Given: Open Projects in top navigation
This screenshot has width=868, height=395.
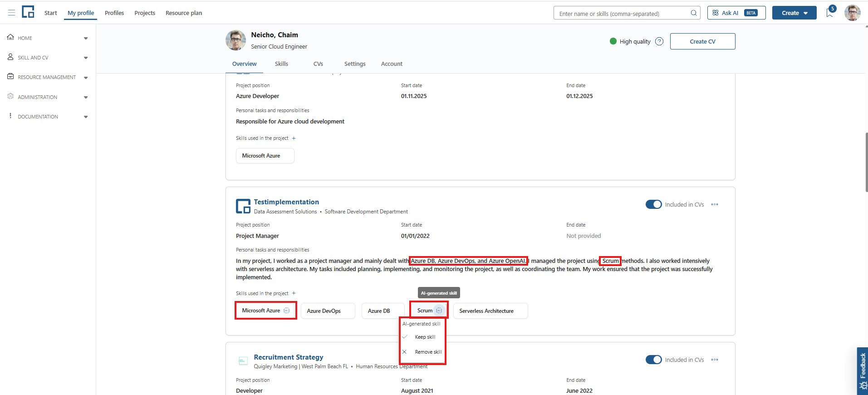Looking at the screenshot, I should click(x=145, y=13).
